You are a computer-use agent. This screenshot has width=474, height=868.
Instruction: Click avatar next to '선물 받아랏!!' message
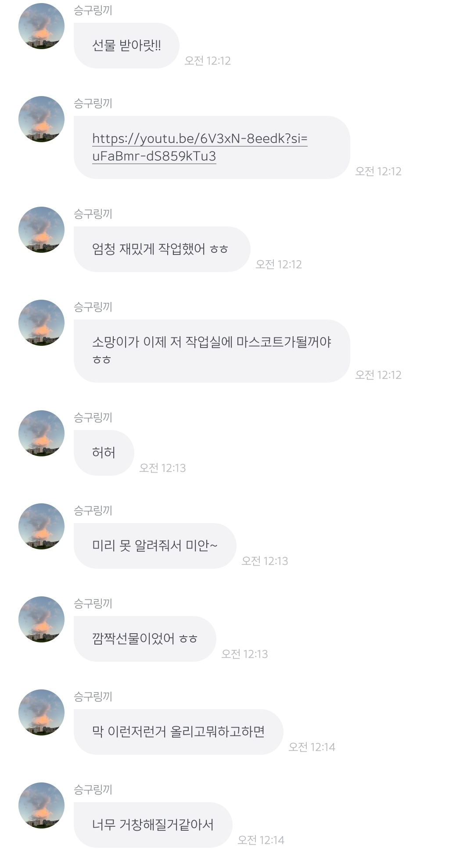click(41, 26)
